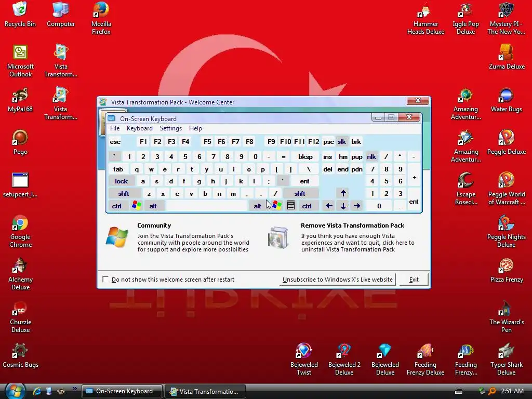Toggle the left shft key
532x399 pixels.
pos(124,193)
